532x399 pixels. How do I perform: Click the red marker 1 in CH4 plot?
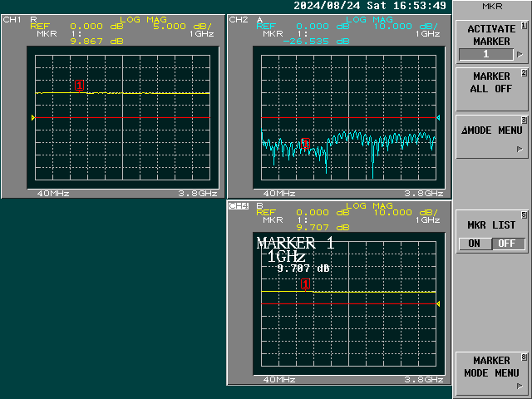305,284
